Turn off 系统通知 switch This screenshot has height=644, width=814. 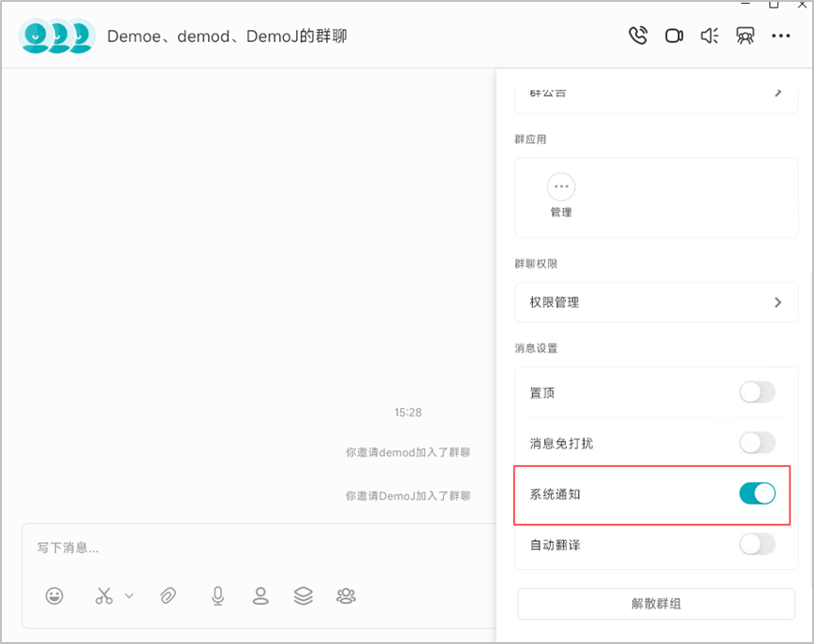tap(758, 493)
